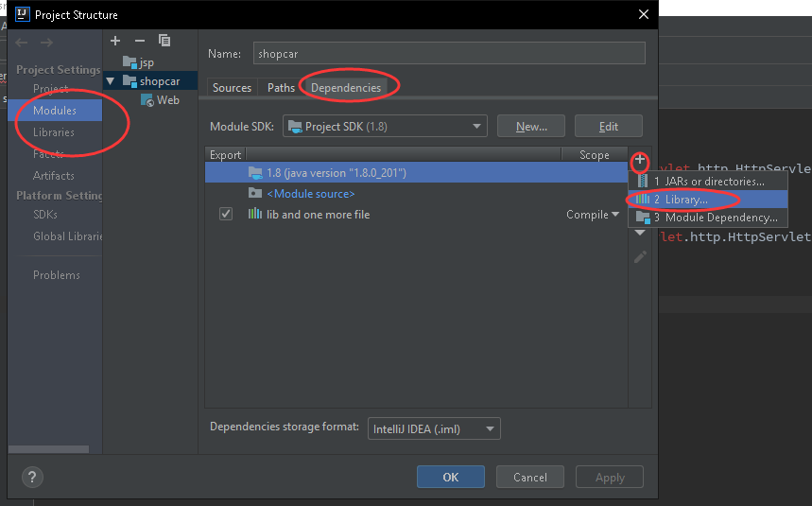812x506 pixels.
Task: Switch to the Dependencies tab
Action: (x=345, y=88)
